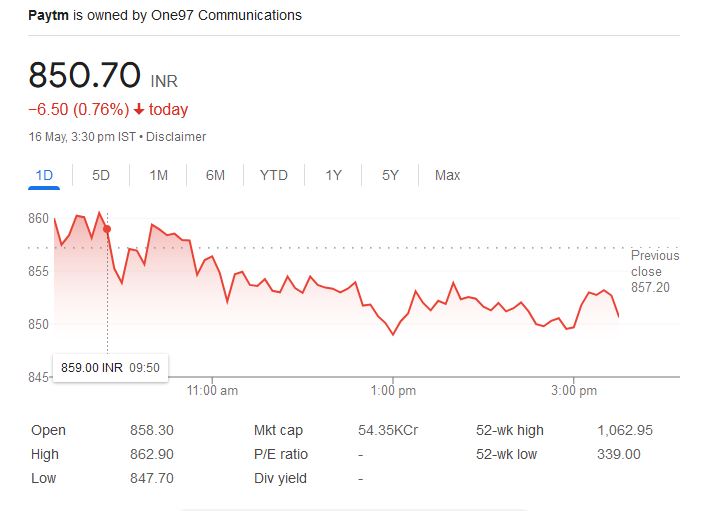
Task: Click the 850.70 current price
Action: (x=85, y=75)
